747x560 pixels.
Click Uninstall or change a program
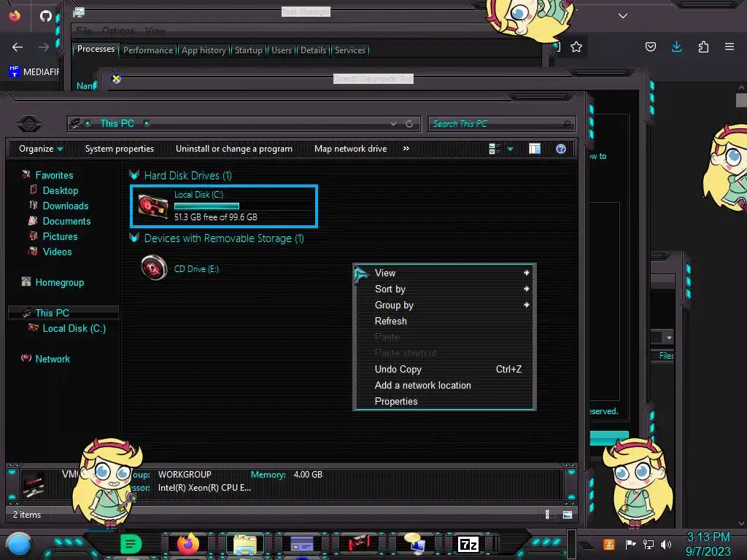point(234,149)
